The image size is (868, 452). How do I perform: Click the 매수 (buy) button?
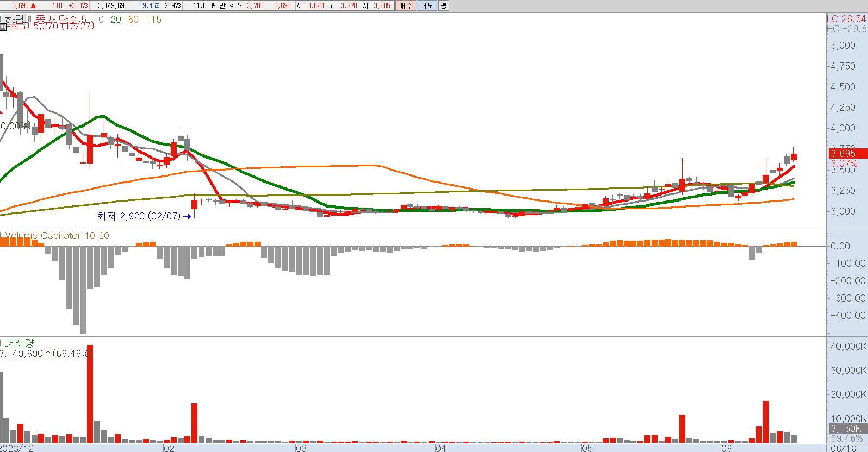tap(406, 6)
